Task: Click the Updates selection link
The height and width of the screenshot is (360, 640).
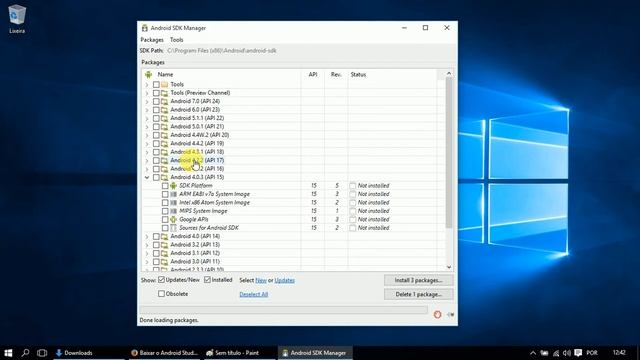Action: 284,280
